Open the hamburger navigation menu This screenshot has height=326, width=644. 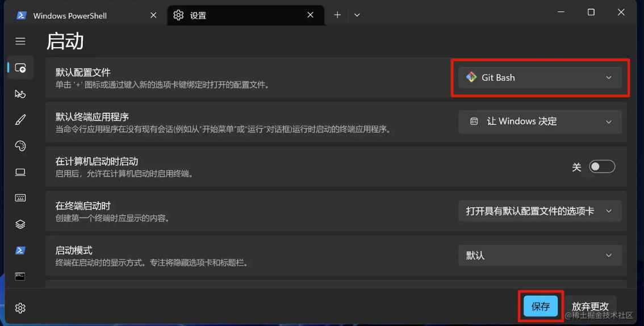[20, 41]
